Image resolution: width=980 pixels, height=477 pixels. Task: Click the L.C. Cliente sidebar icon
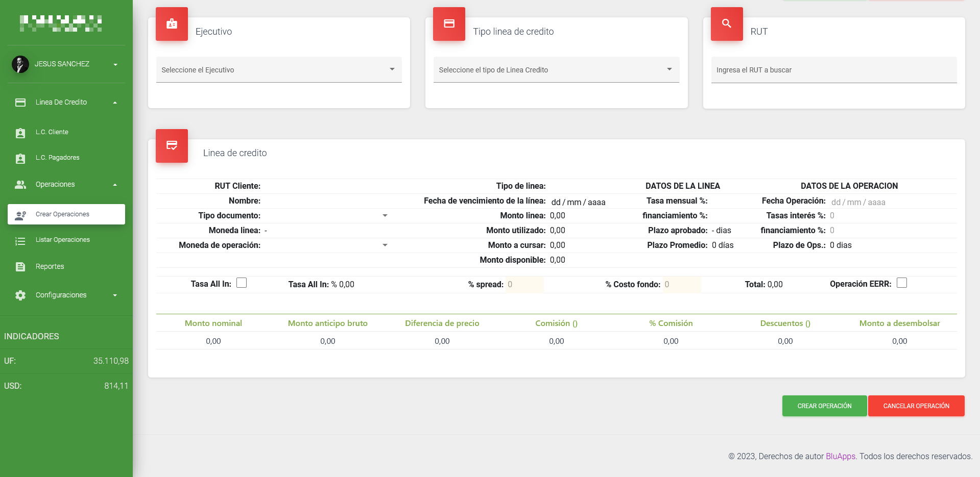coord(20,133)
